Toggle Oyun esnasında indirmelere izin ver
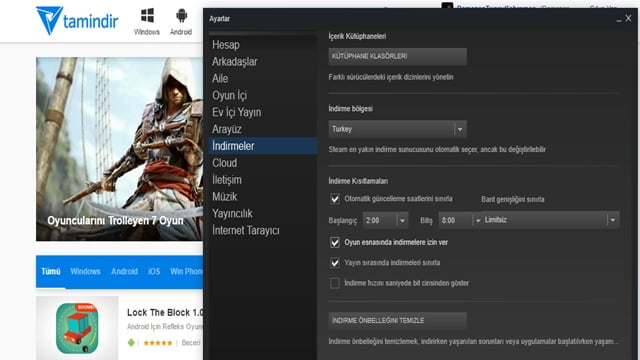 point(335,242)
